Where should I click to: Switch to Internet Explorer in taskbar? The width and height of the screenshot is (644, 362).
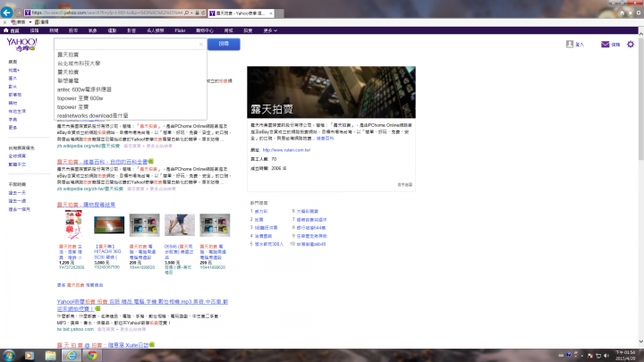[x=72, y=356]
